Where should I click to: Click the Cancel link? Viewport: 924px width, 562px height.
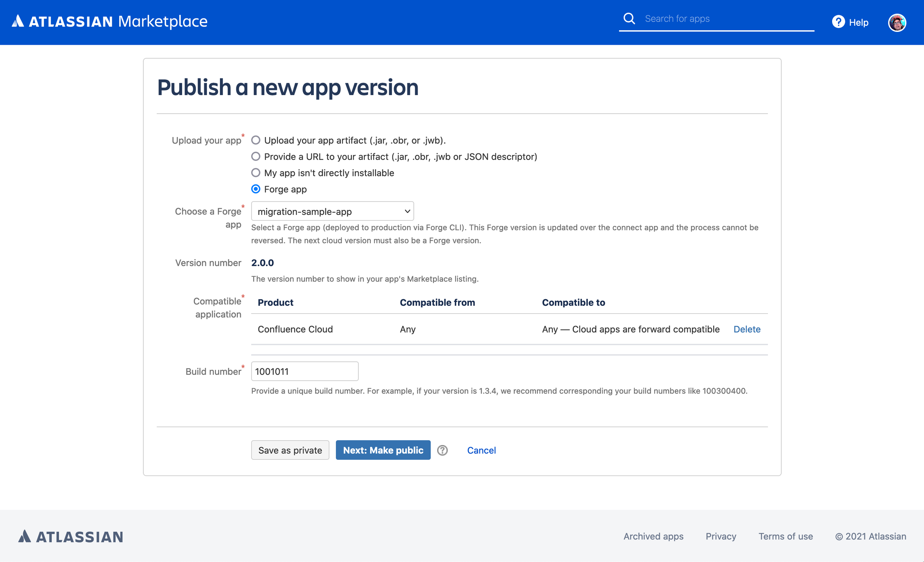click(x=481, y=450)
